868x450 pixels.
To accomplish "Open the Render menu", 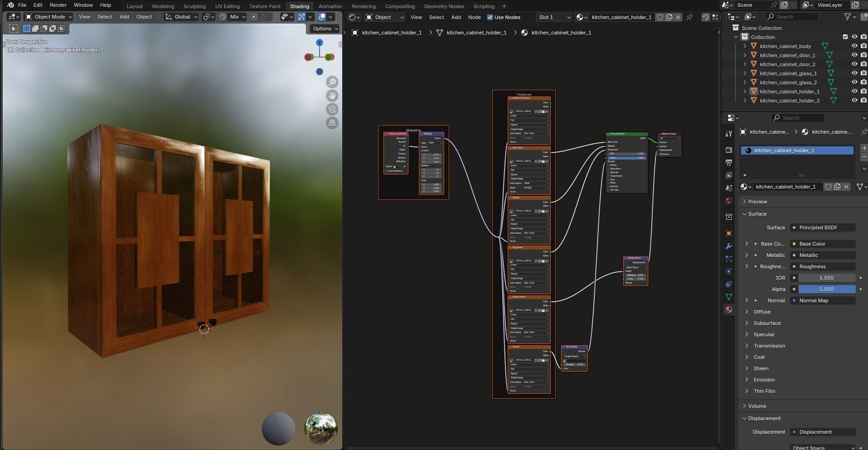I will (58, 5).
